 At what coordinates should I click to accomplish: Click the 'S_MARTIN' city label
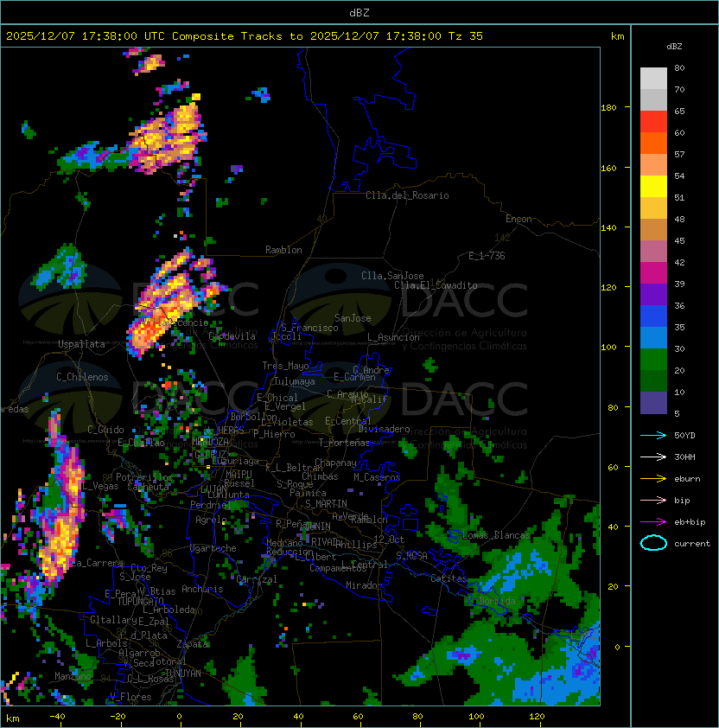(326, 504)
